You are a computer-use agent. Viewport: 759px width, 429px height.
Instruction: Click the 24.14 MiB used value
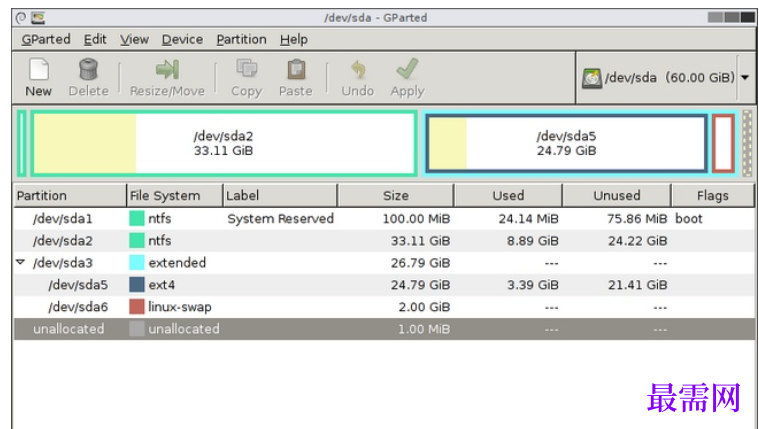(x=529, y=219)
